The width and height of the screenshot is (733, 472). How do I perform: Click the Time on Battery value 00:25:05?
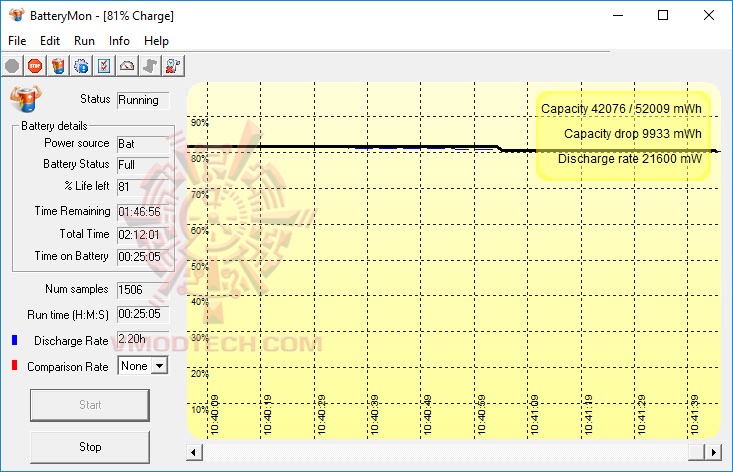click(143, 257)
